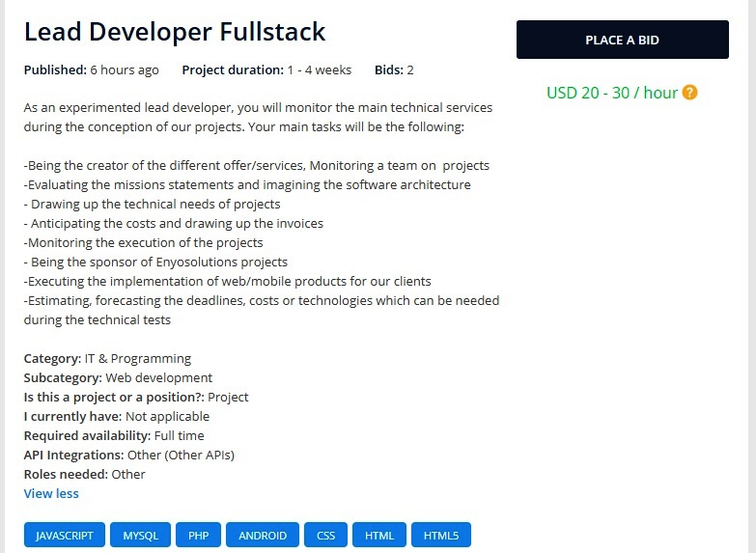756x553 pixels.
Task: Choose the PHP skill tag
Action: click(199, 535)
